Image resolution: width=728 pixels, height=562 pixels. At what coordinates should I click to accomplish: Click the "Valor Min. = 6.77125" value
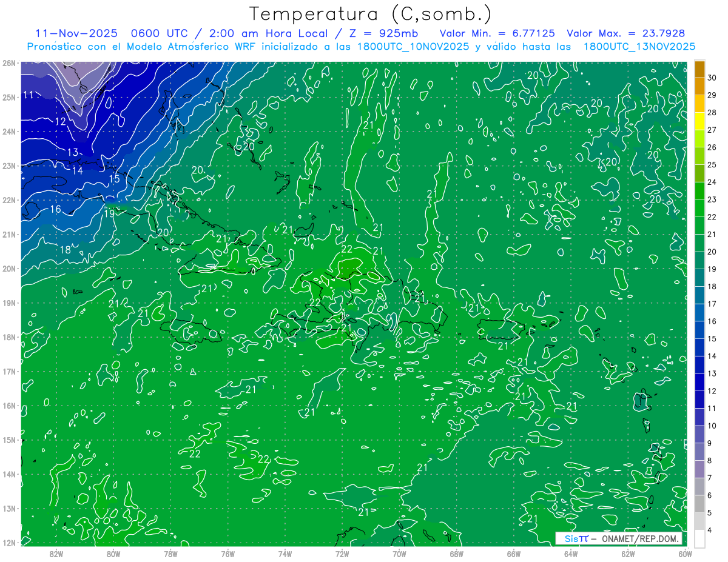[x=497, y=33]
